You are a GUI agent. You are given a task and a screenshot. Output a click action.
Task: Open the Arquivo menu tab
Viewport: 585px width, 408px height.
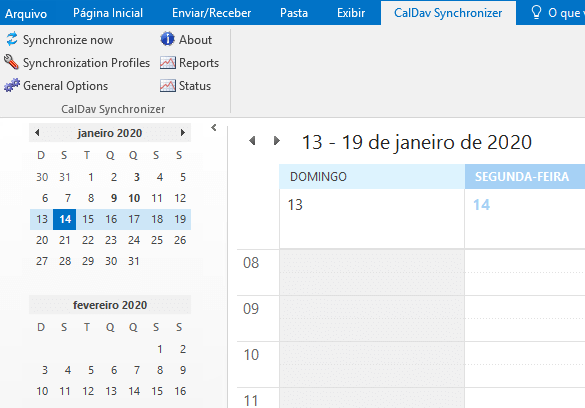pos(26,13)
